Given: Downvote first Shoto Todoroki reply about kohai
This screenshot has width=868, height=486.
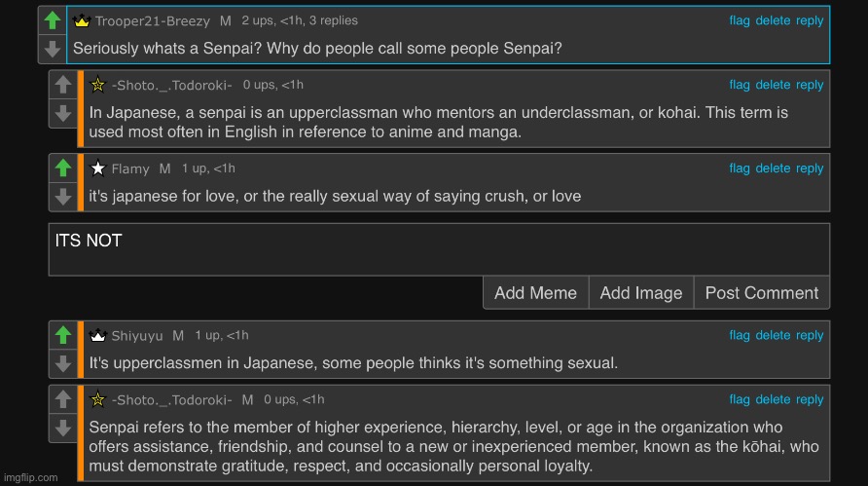Looking at the screenshot, I should tap(63, 113).
